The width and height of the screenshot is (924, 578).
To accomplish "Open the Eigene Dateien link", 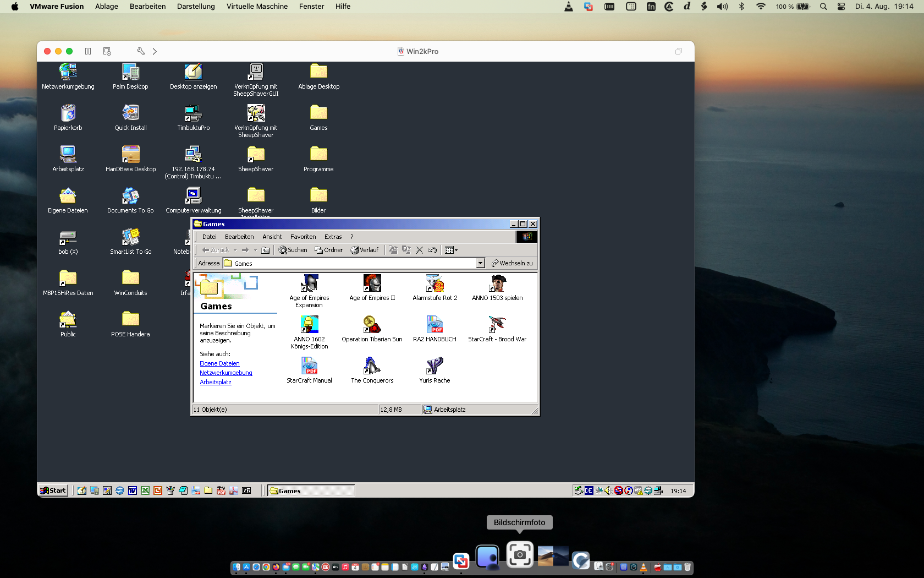I will pyautogui.click(x=219, y=363).
